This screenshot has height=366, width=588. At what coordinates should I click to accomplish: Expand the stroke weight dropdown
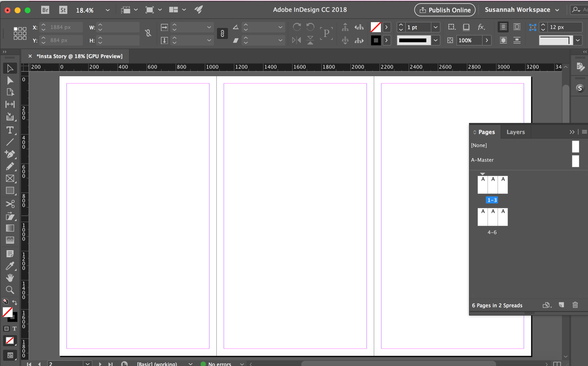(x=435, y=27)
